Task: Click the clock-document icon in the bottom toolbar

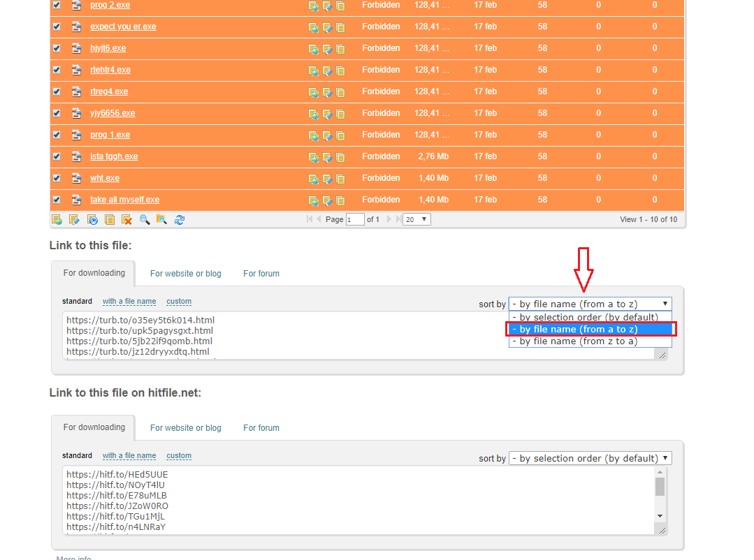Action: [x=92, y=220]
